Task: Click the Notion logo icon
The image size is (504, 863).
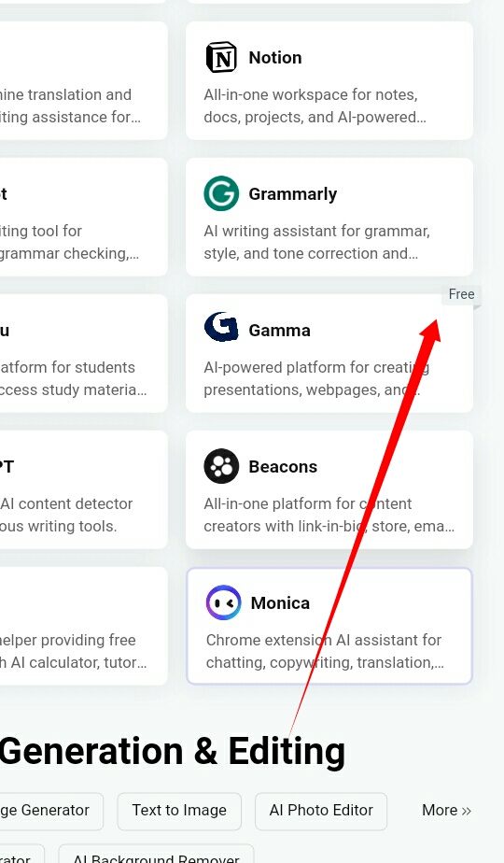Action: [221, 57]
